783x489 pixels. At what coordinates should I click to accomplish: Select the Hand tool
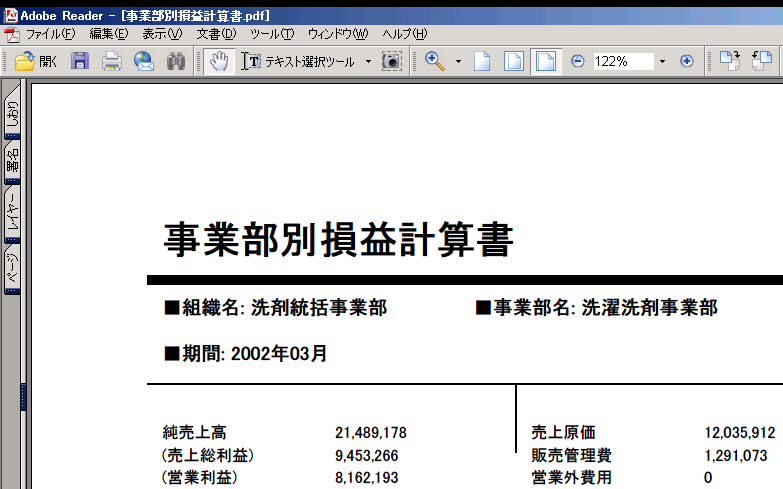[x=219, y=61]
